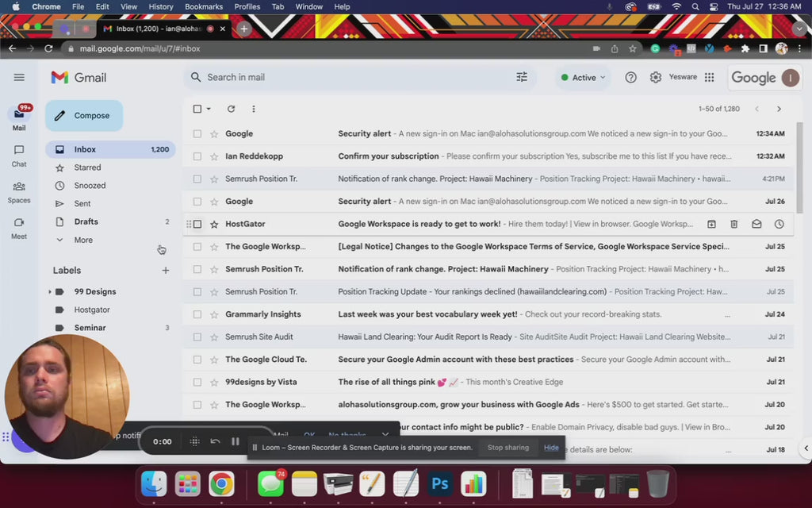Delete the HostGator email with trash icon
The height and width of the screenshot is (508, 812).
(x=733, y=224)
